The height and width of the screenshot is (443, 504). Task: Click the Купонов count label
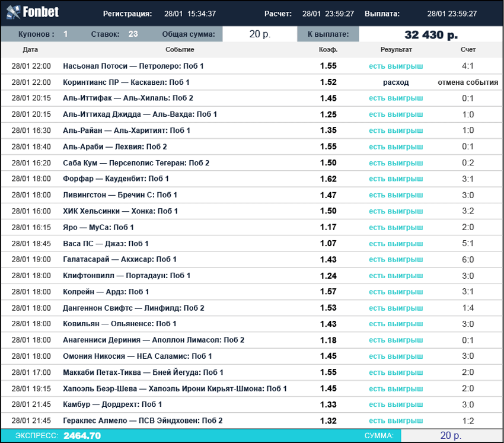(37, 34)
